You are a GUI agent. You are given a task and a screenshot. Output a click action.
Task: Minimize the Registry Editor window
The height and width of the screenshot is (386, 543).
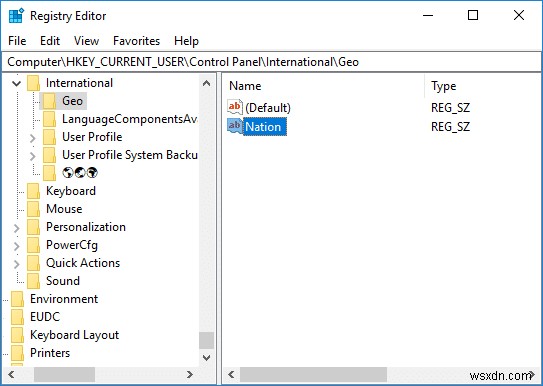pyautogui.click(x=428, y=16)
